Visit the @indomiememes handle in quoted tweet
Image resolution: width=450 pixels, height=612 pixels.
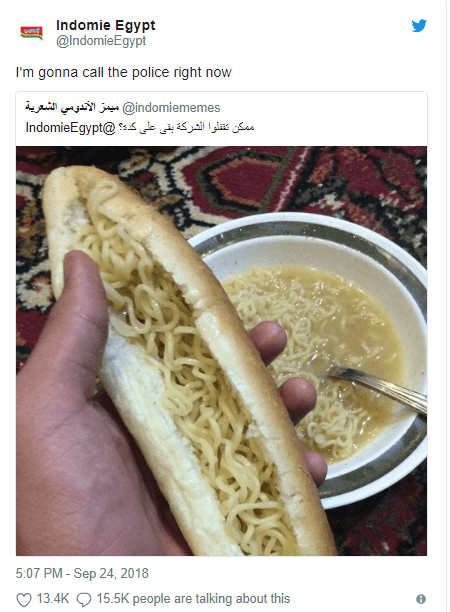171,108
